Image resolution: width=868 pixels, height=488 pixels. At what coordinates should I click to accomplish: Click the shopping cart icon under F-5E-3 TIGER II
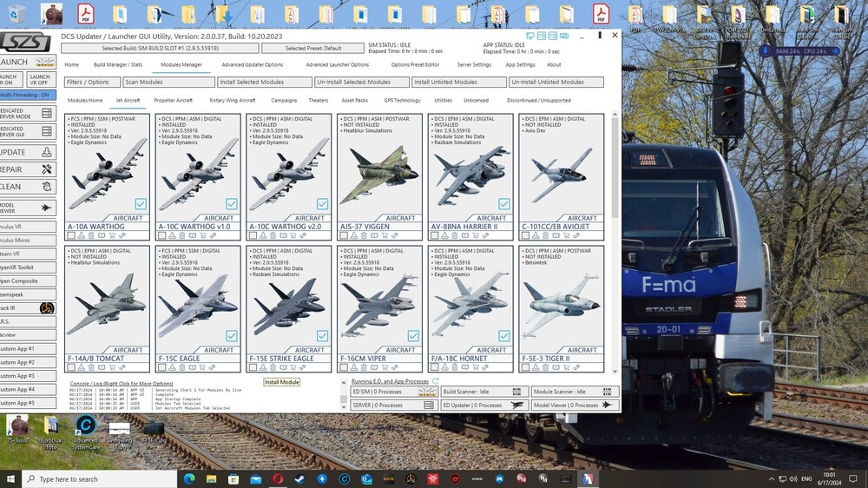coord(566,367)
